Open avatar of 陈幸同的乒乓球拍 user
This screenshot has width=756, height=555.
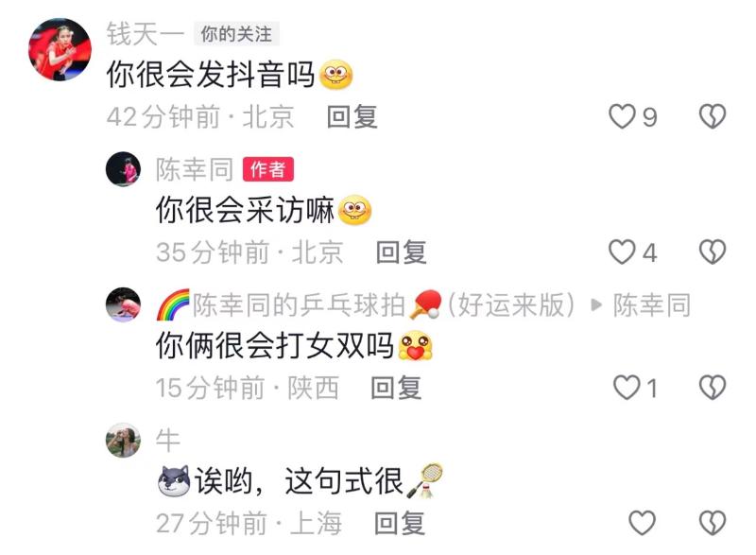tap(123, 304)
